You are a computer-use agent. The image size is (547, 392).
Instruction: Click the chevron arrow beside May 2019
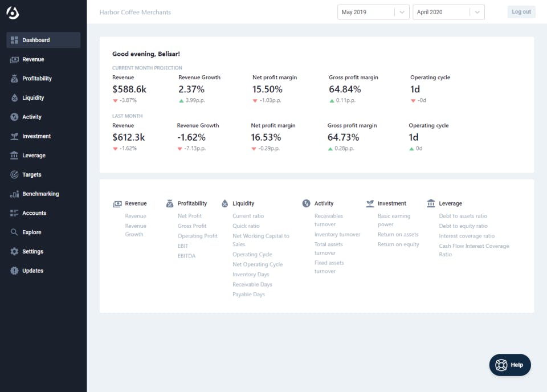(x=402, y=12)
